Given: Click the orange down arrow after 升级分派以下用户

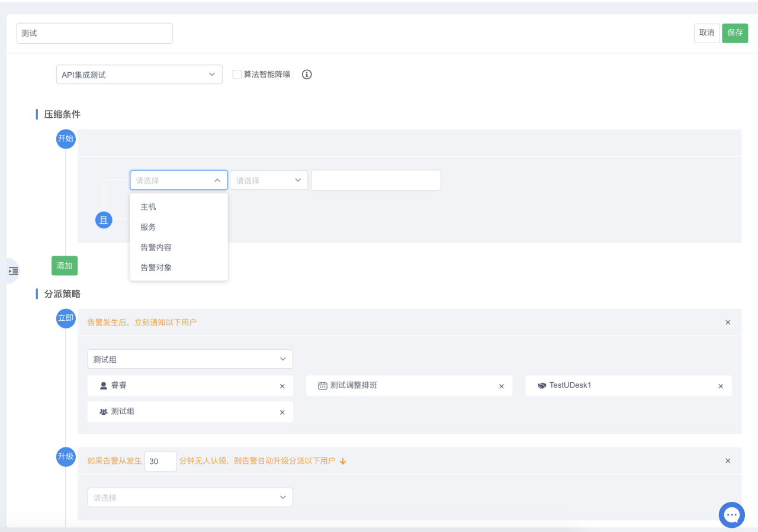Looking at the screenshot, I should (342, 461).
